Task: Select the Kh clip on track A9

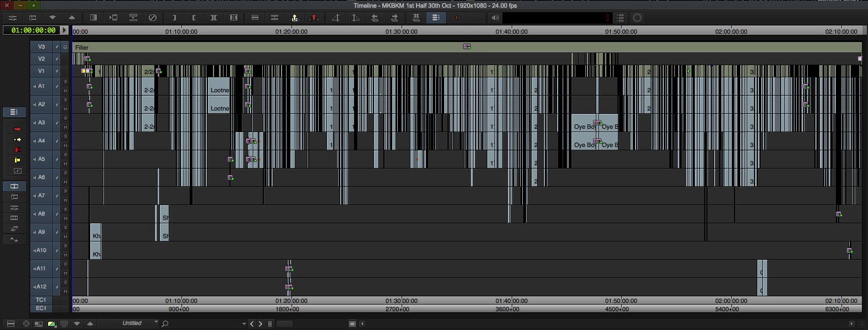Action: coord(96,233)
